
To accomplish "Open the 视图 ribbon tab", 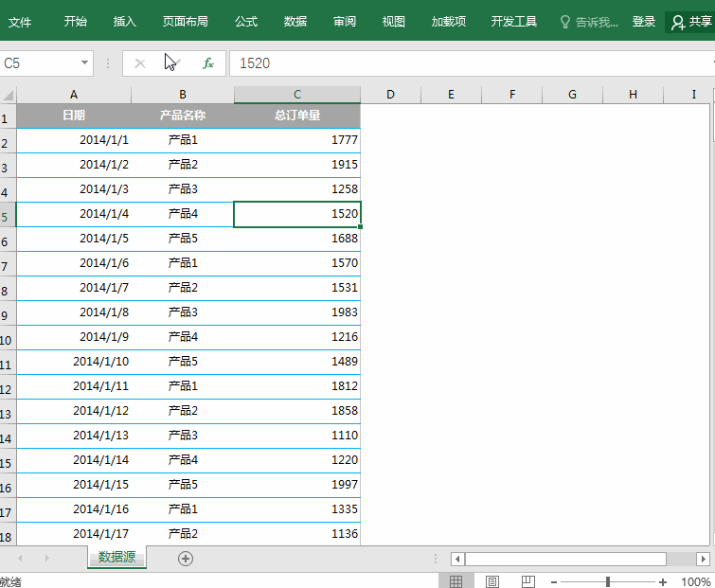I will (394, 22).
